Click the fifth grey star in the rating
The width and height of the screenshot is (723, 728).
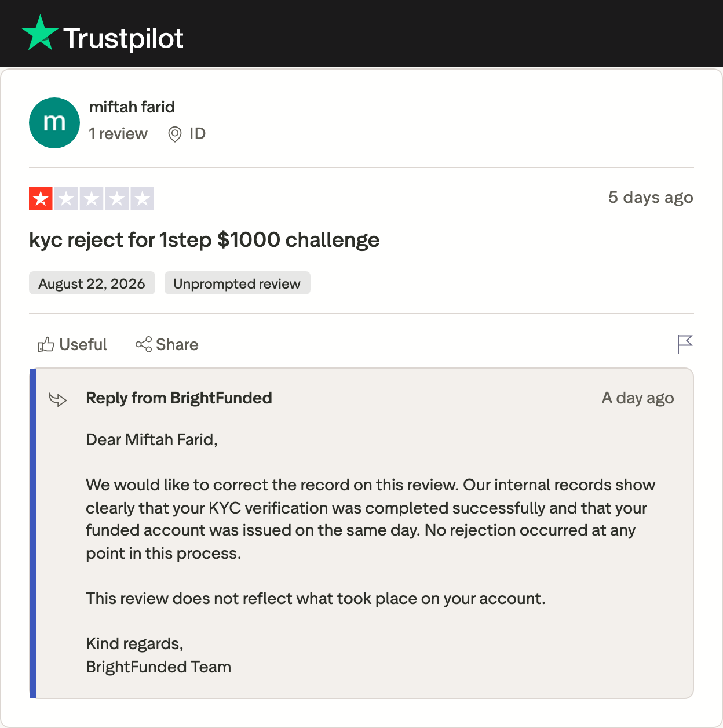coord(143,198)
